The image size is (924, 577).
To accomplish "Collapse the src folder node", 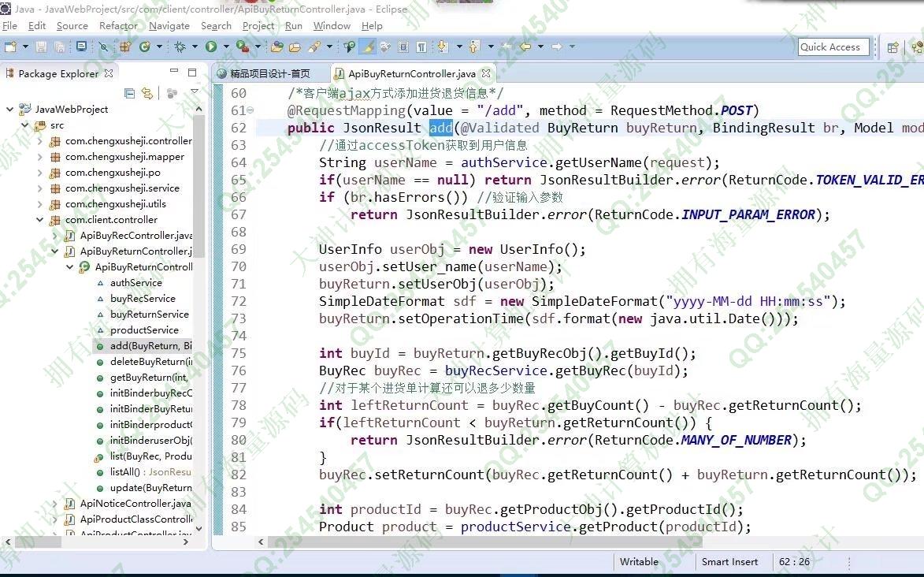I will 24,125.
